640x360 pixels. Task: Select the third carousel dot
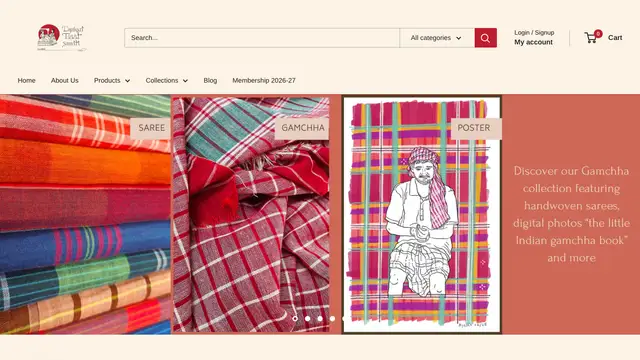point(320,318)
